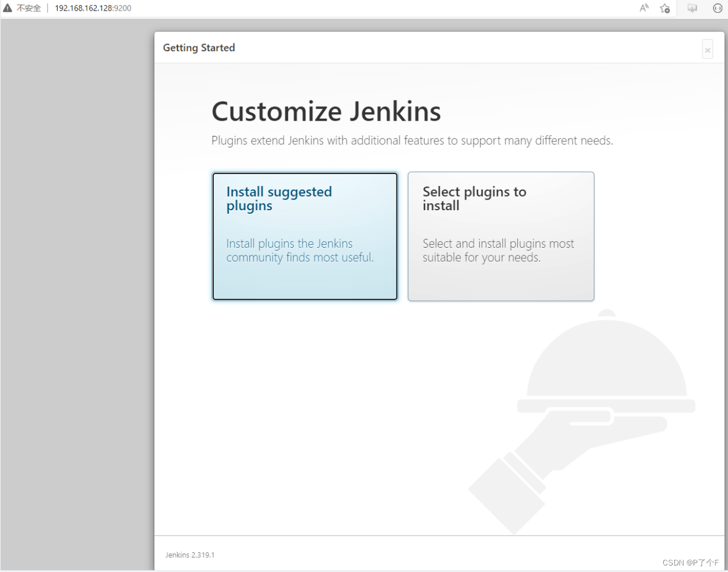Choose Install suggested plugins option
The width and height of the screenshot is (728, 572).
[305, 236]
